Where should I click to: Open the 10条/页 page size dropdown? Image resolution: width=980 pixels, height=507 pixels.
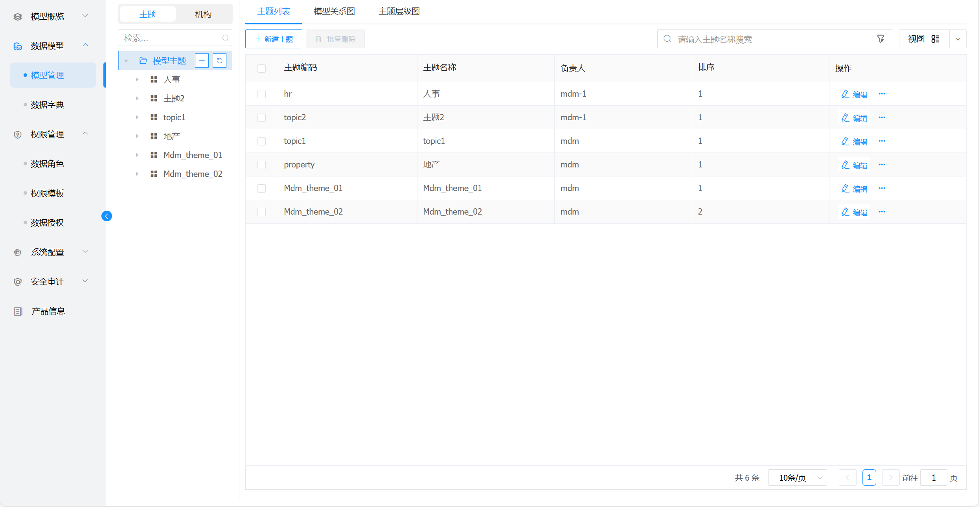point(797,478)
